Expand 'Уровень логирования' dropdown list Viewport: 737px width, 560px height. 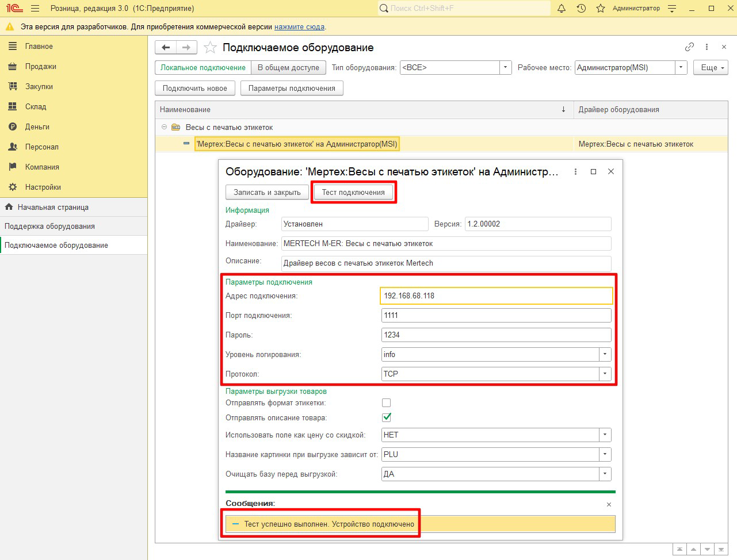[605, 354]
